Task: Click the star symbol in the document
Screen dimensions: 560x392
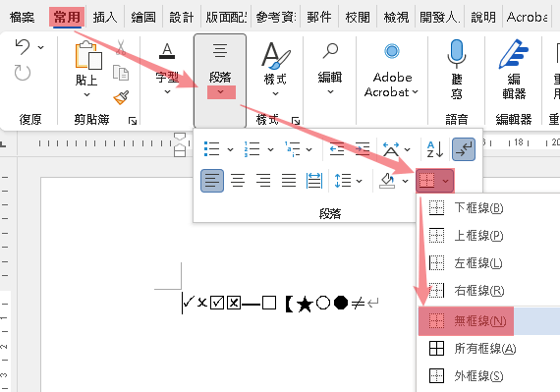Action: [305, 304]
